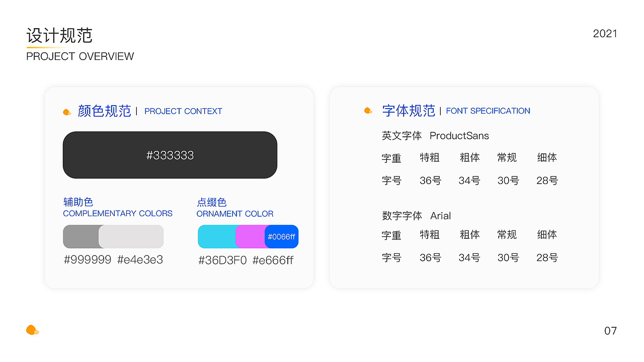Click the '#e666ff' hex code text
644x362 pixels.
coord(273,260)
